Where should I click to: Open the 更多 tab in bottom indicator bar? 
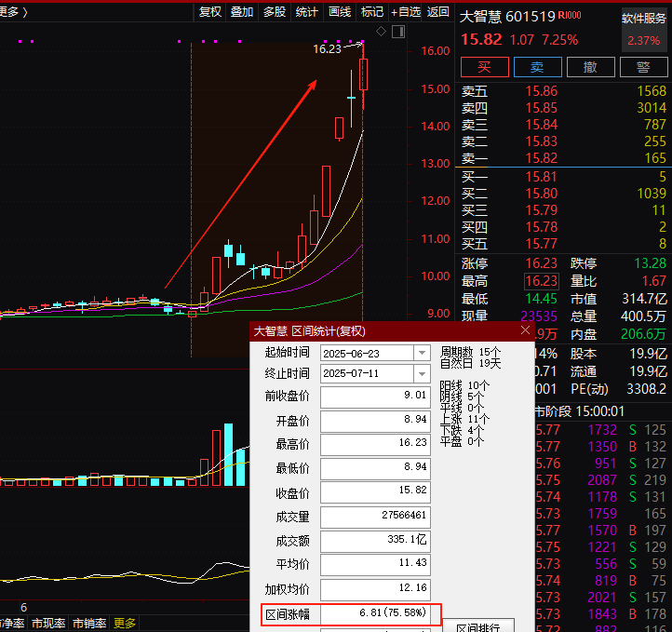point(125,623)
